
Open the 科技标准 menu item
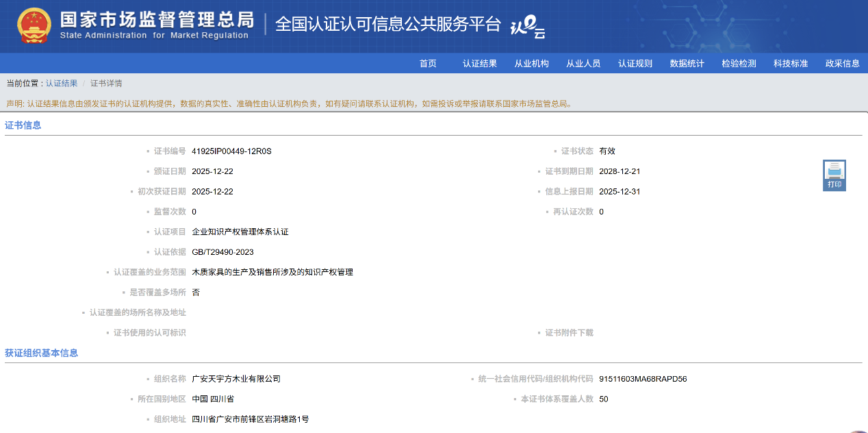791,63
